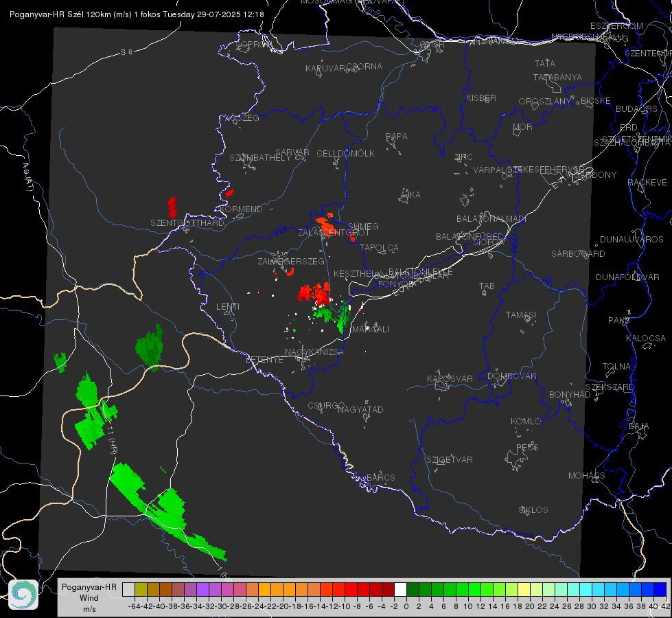
Task: Click the NAGYATÁD label
Action: (360, 409)
